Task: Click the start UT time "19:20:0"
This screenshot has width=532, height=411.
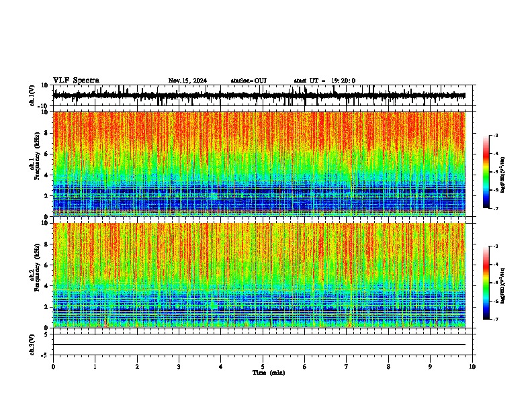Action: point(343,81)
